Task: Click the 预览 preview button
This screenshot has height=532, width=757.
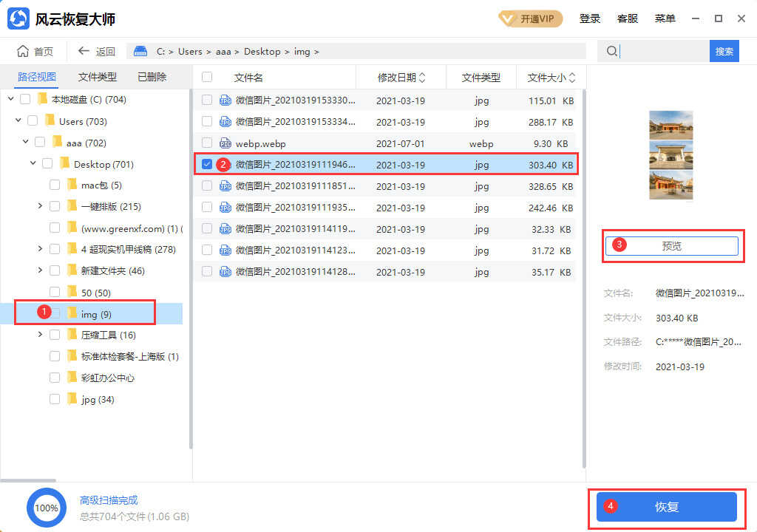Action: [x=671, y=246]
